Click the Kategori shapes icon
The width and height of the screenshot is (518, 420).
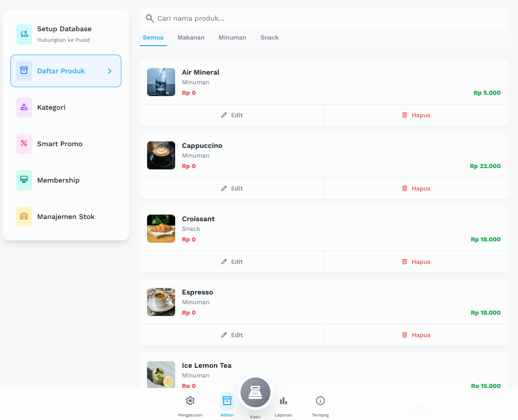tap(24, 107)
